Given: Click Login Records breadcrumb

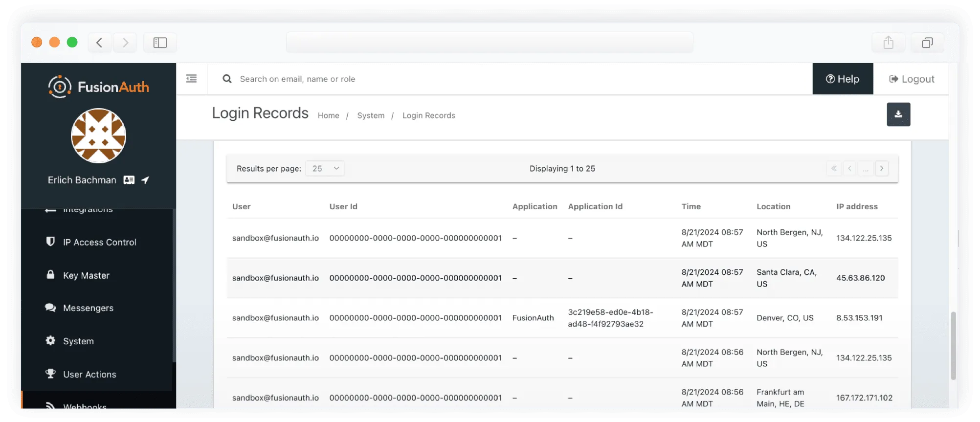Looking at the screenshot, I should (428, 115).
